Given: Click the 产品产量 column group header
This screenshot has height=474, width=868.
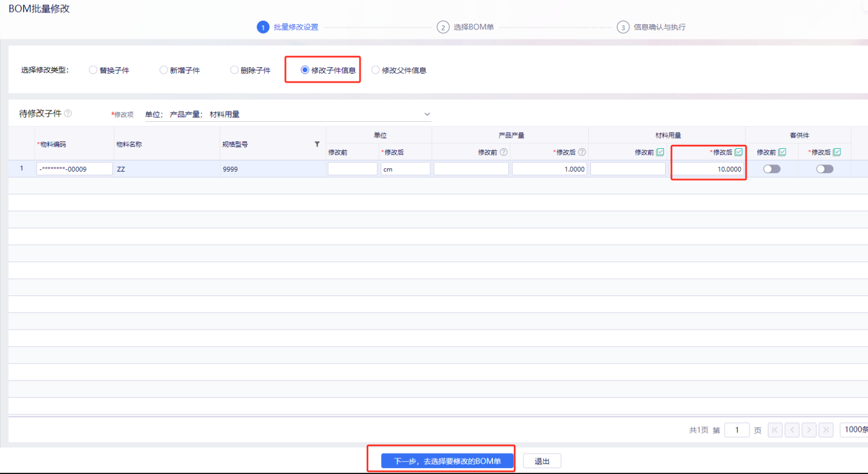Looking at the screenshot, I should [x=511, y=135].
